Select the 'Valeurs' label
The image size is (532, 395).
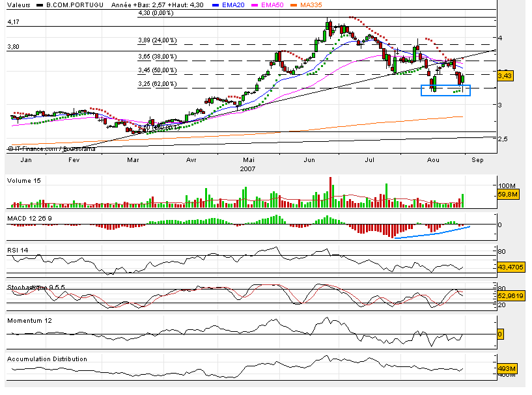[x=19, y=5]
